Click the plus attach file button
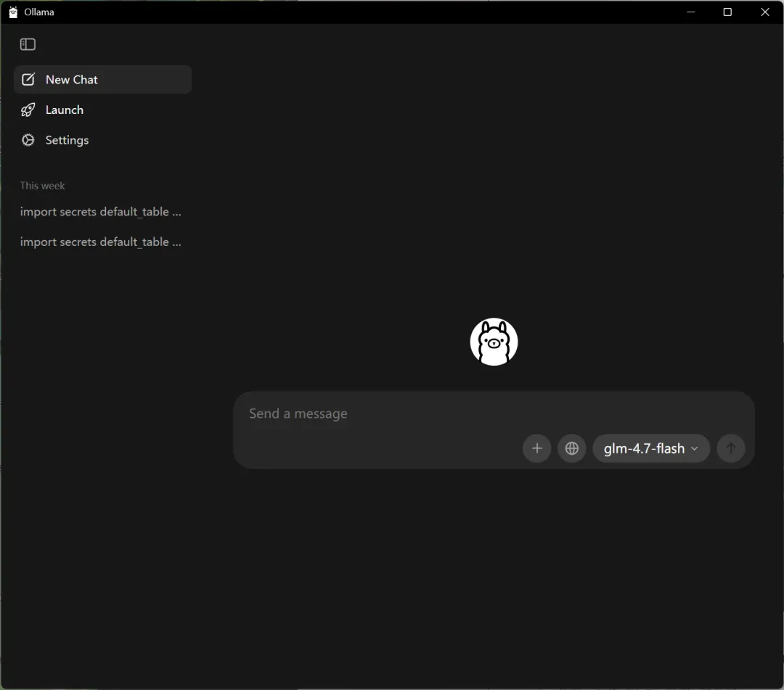The height and width of the screenshot is (690, 784). tap(537, 448)
